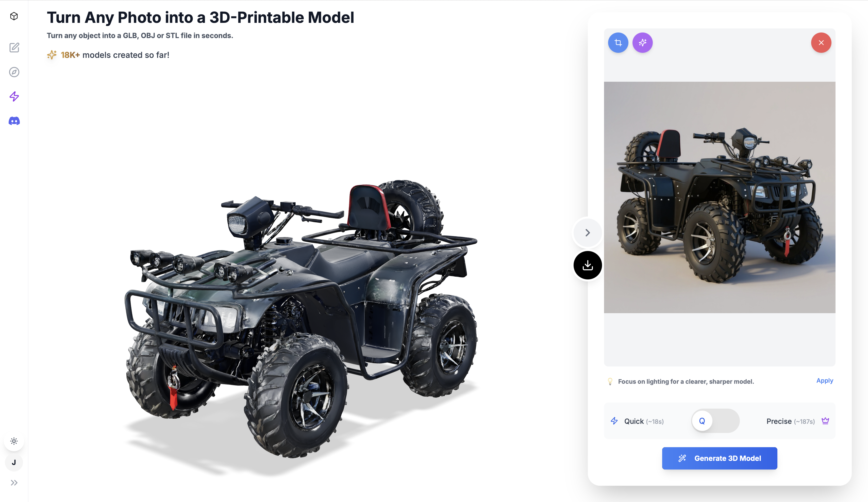Click the blue crop image button

click(x=618, y=43)
